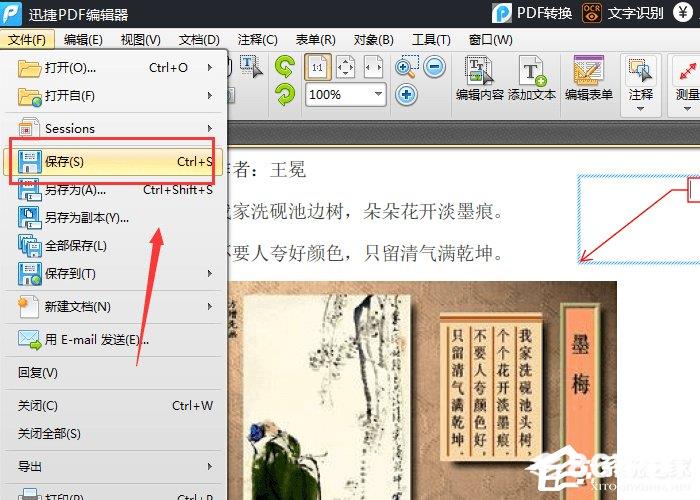The width and height of the screenshot is (700, 500).
Task: Click the save floppy disk icon
Action: (30, 162)
